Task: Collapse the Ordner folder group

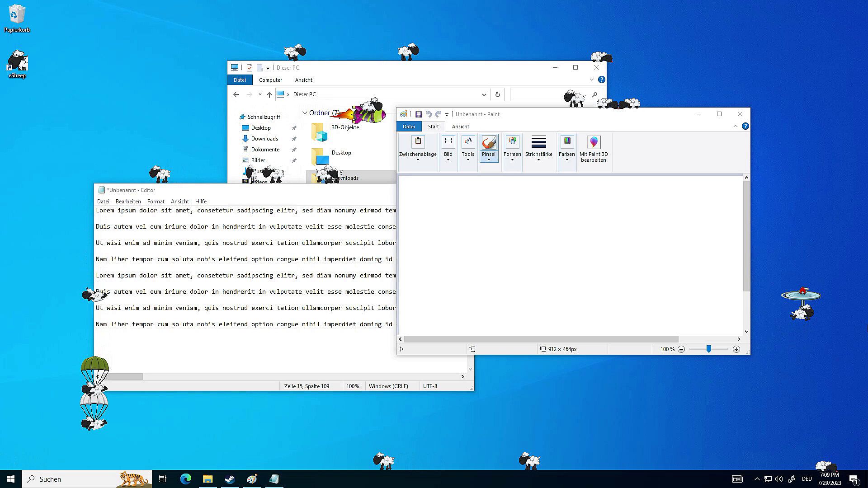Action: [x=305, y=113]
